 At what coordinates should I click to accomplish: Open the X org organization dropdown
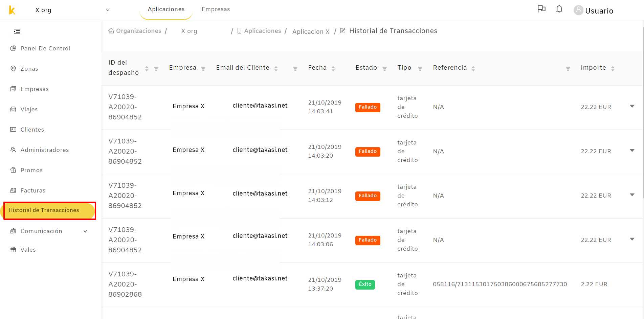pos(72,10)
